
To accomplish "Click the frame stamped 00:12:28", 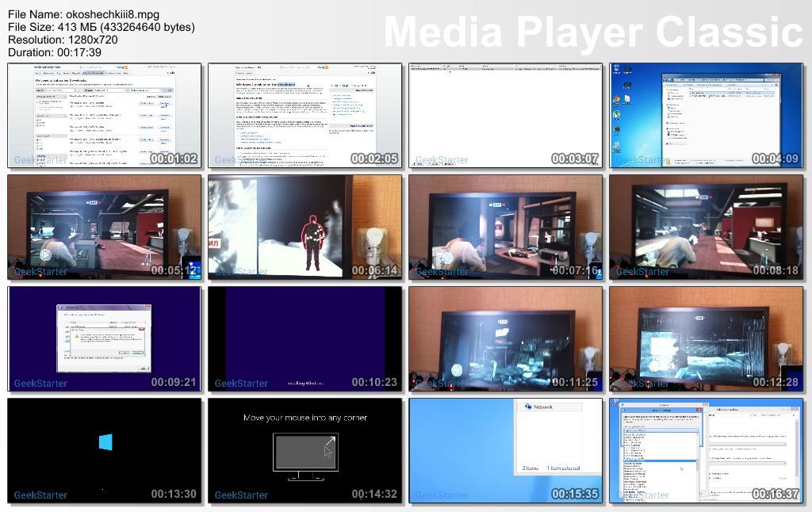I will tap(707, 339).
